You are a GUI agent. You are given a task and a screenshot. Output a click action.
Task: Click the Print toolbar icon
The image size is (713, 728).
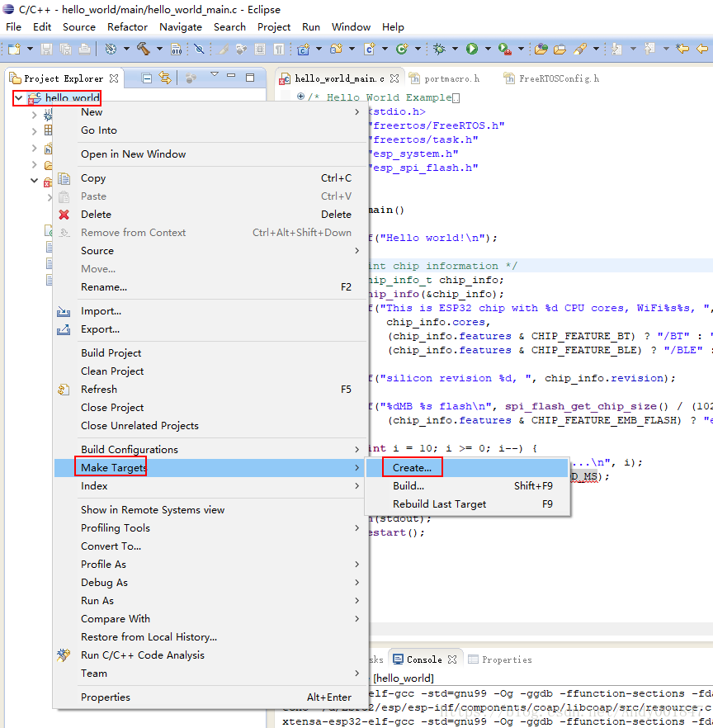[84, 49]
